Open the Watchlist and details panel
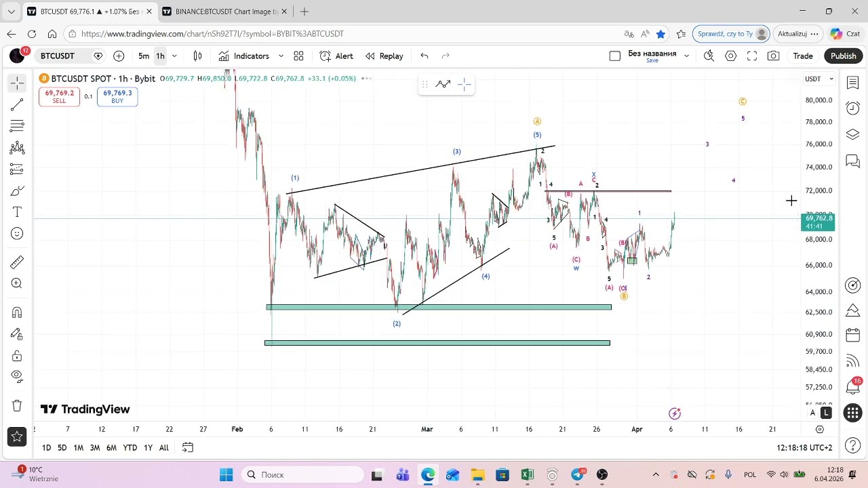 tap(853, 83)
